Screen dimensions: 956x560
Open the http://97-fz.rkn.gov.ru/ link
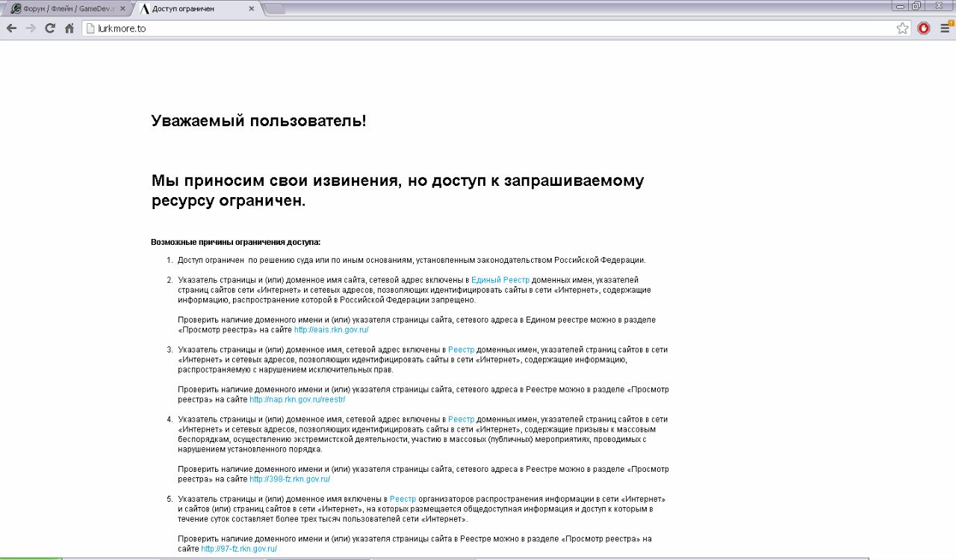point(239,549)
